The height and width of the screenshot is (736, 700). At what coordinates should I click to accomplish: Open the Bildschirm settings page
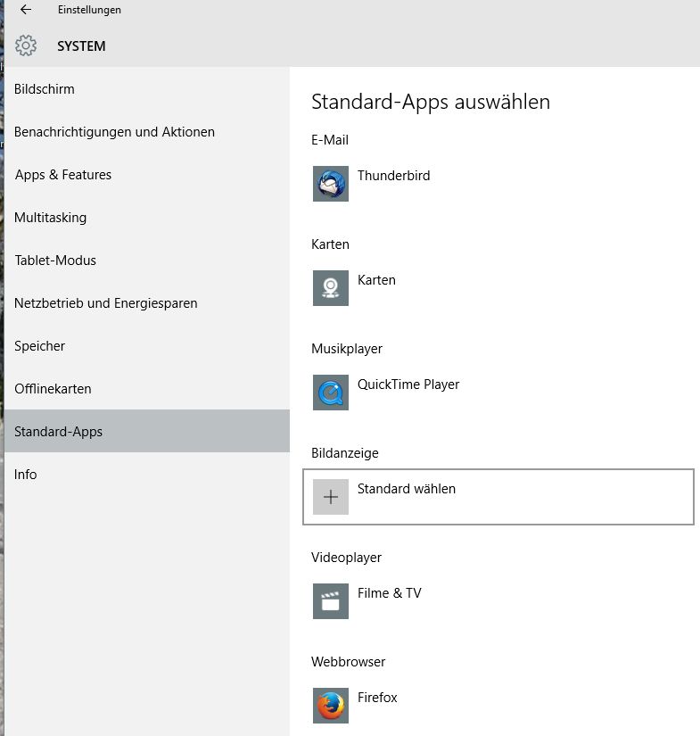45,89
